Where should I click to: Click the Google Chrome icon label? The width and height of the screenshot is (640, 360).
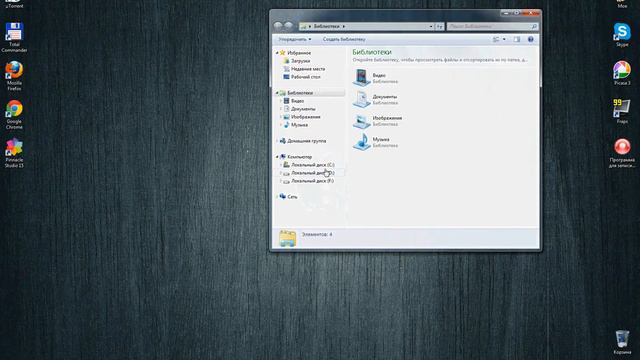[x=14, y=124]
